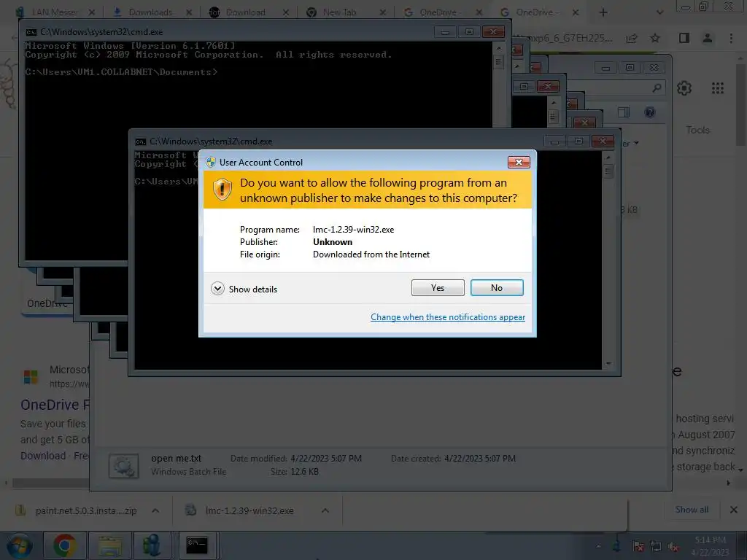Switch to the Downloads browser tab
The width and height of the screenshot is (747, 560).
[150, 12]
